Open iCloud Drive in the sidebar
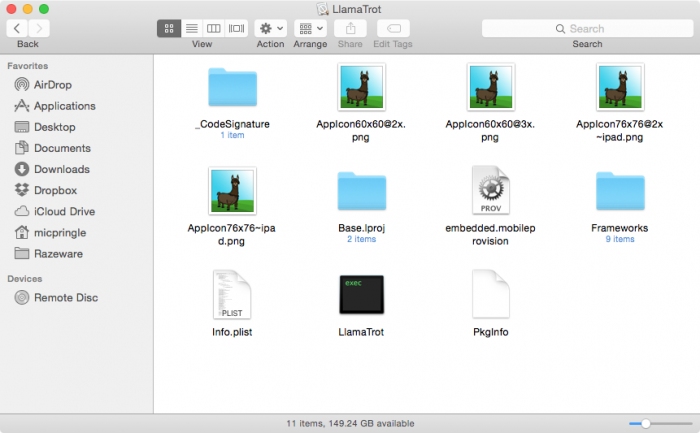 [x=55, y=211]
